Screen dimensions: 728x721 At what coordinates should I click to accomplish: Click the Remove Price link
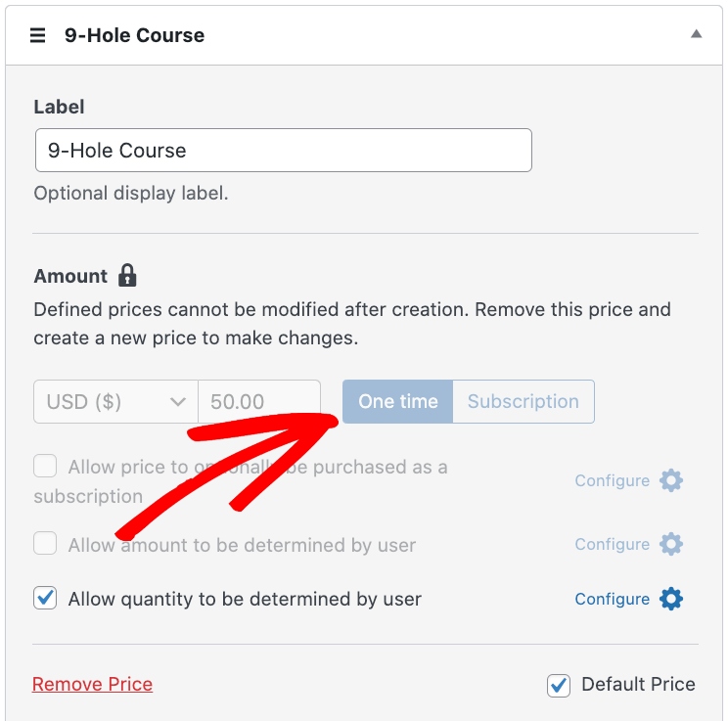click(x=92, y=684)
